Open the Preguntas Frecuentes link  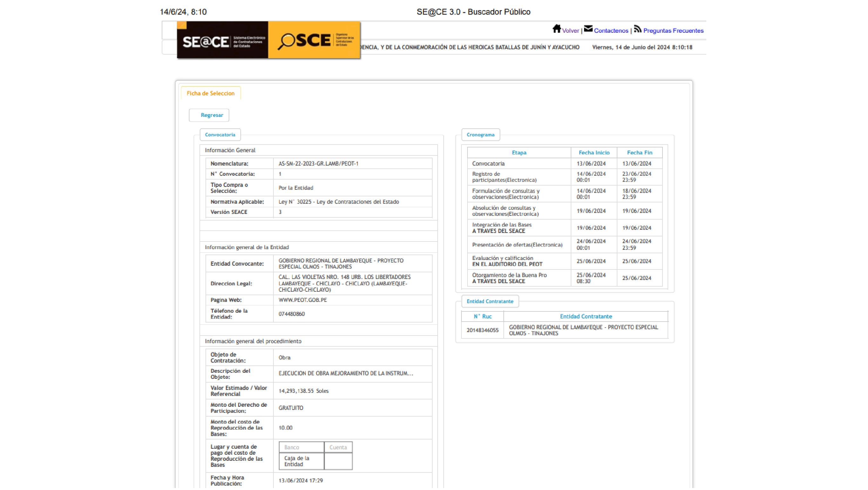tap(673, 31)
